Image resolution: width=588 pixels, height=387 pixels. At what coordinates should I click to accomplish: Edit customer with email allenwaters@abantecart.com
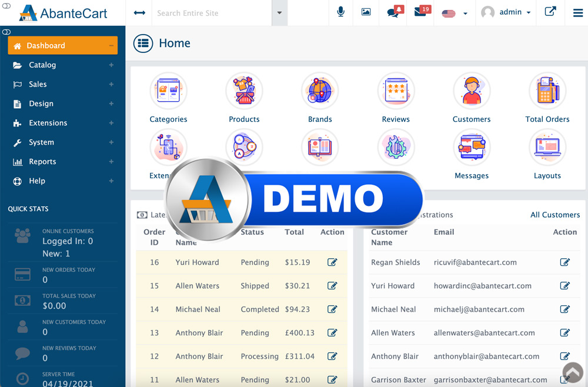click(565, 333)
